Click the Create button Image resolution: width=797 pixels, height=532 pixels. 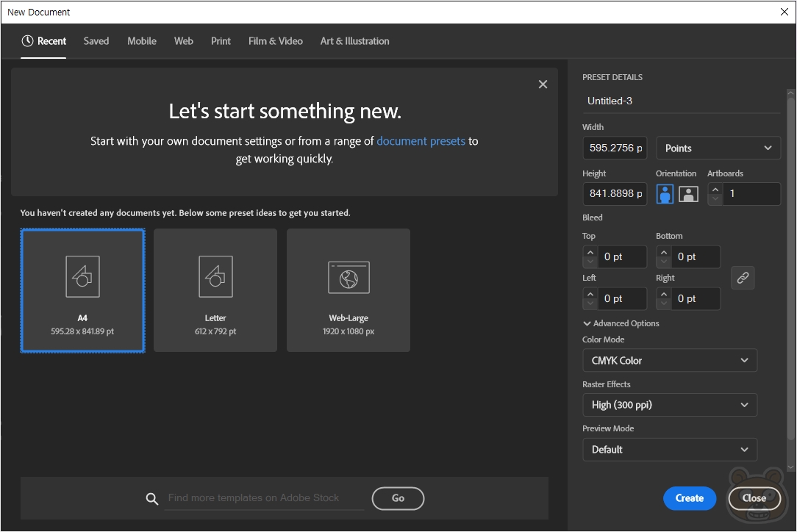pos(689,498)
